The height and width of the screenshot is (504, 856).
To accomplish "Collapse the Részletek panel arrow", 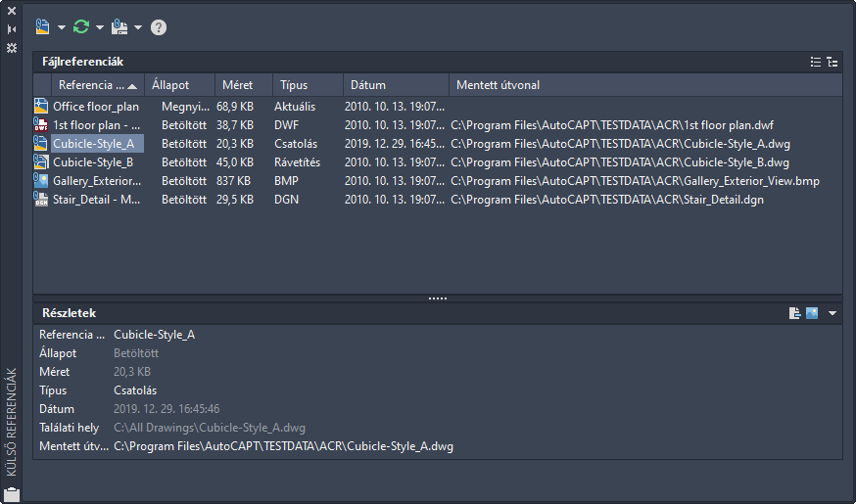I will (x=832, y=313).
